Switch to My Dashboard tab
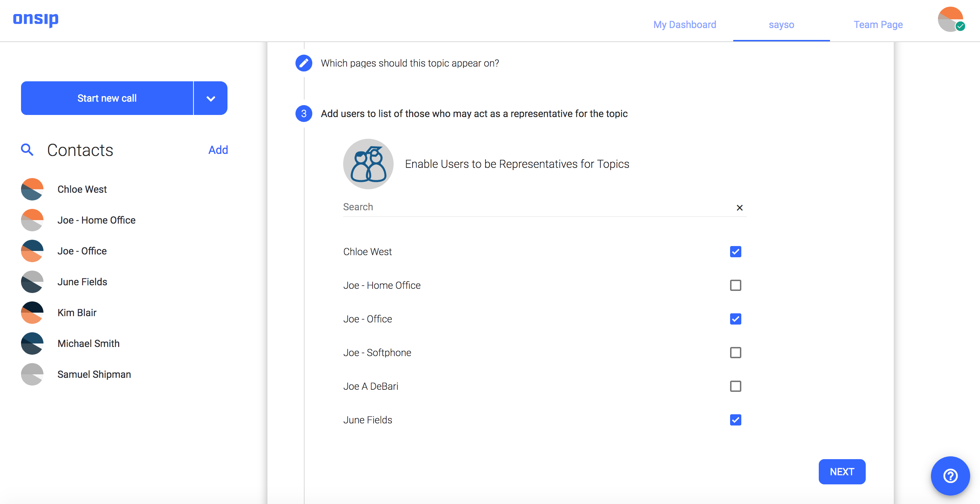980x504 pixels. (x=685, y=25)
